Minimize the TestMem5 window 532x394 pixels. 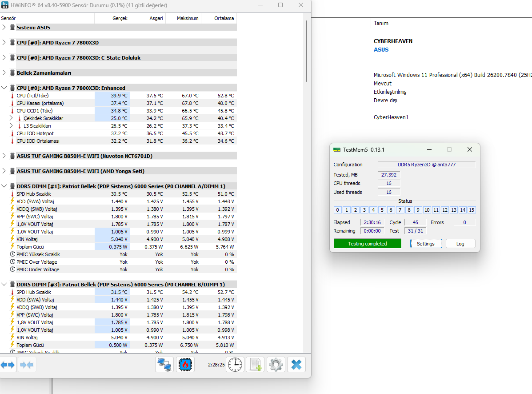(429, 150)
